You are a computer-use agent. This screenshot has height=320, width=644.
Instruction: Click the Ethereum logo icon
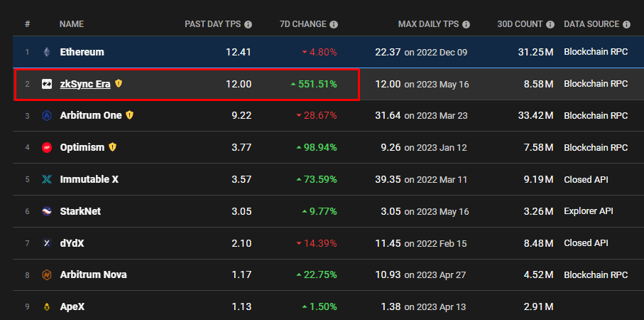pos(47,52)
